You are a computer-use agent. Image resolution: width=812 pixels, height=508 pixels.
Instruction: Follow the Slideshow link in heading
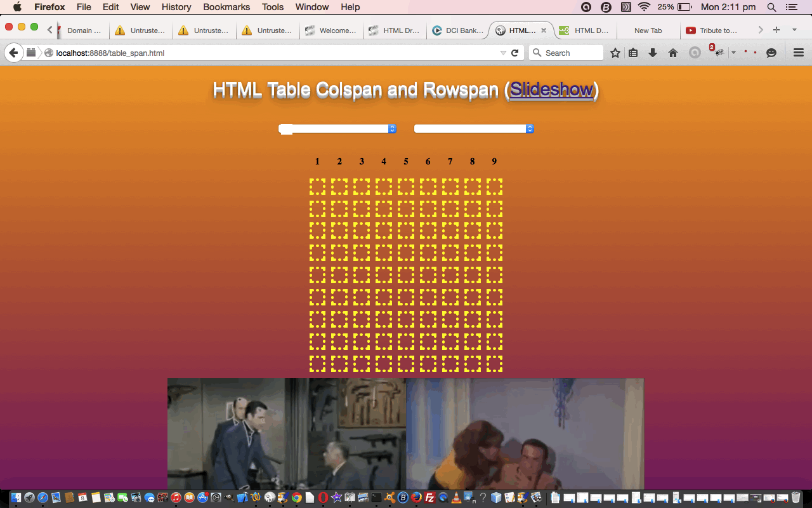pyautogui.click(x=551, y=90)
